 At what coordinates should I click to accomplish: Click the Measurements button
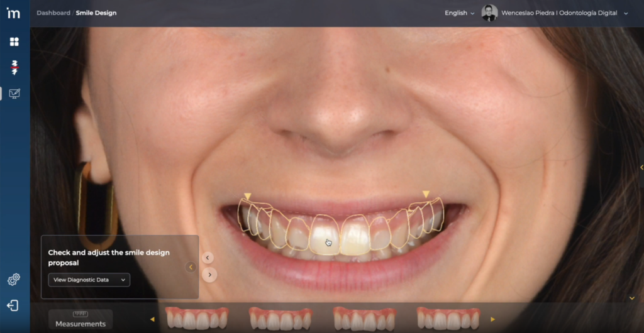click(80, 320)
